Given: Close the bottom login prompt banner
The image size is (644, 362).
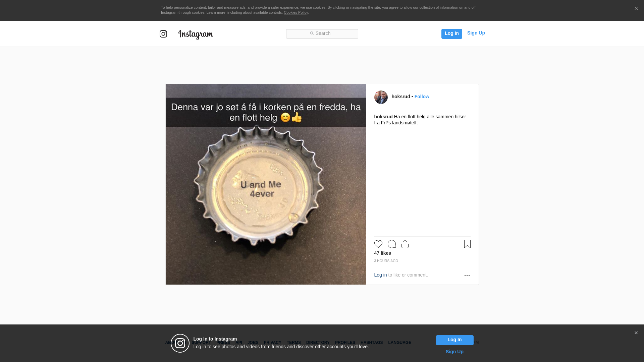Looking at the screenshot, I should [x=636, y=333].
